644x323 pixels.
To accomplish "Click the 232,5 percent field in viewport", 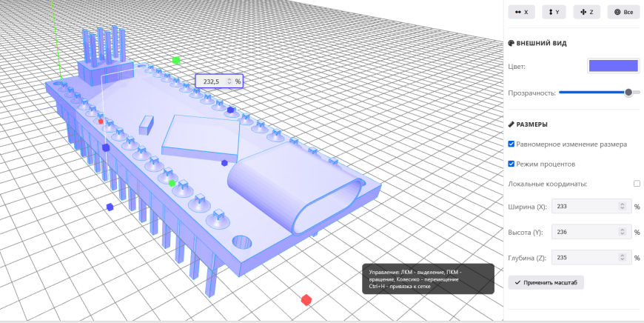I will click(219, 81).
